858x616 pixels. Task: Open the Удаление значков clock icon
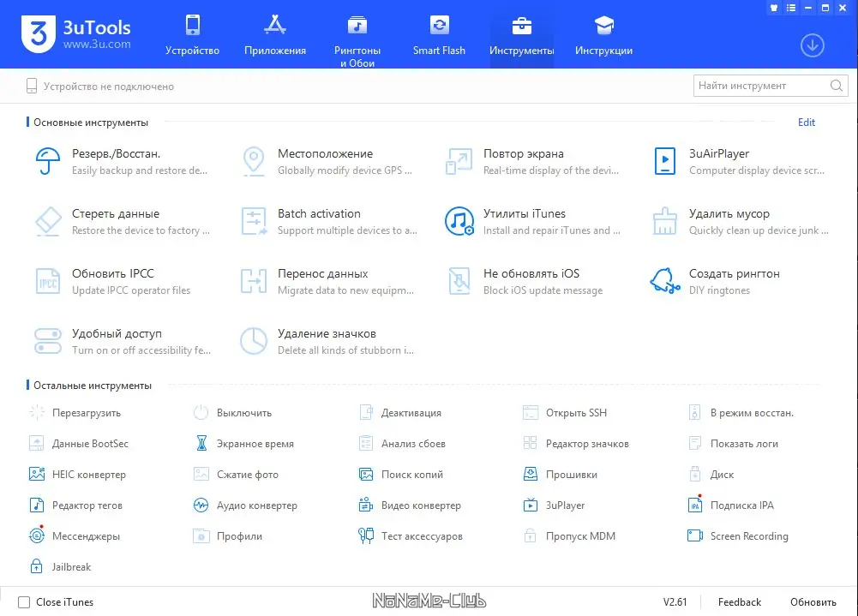pyautogui.click(x=254, y=341)
